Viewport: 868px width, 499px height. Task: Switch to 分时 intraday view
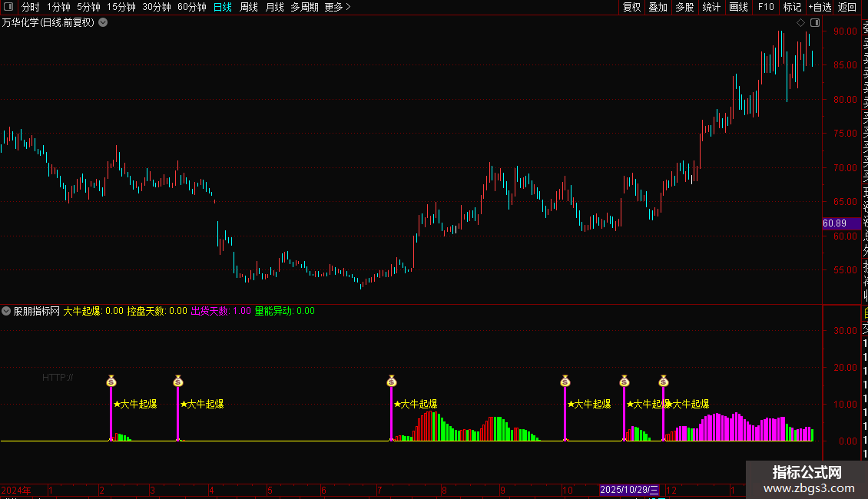click(x=31, y=7)
